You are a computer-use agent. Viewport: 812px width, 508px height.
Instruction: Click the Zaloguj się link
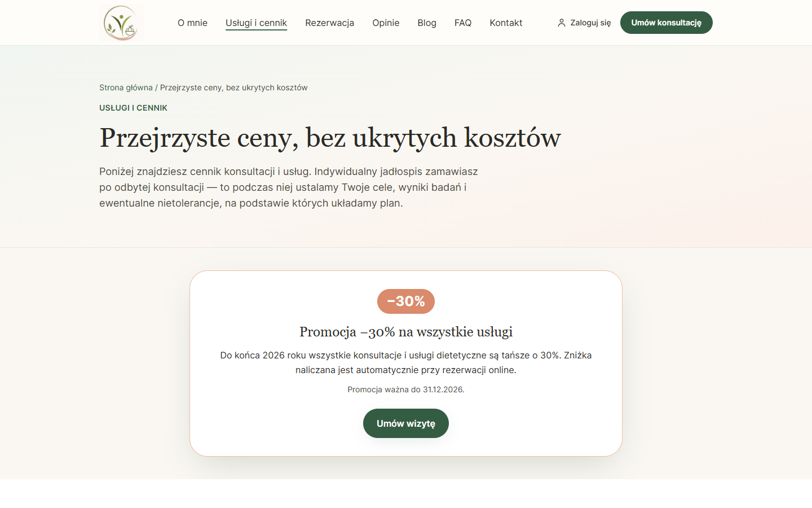[584, 23]
